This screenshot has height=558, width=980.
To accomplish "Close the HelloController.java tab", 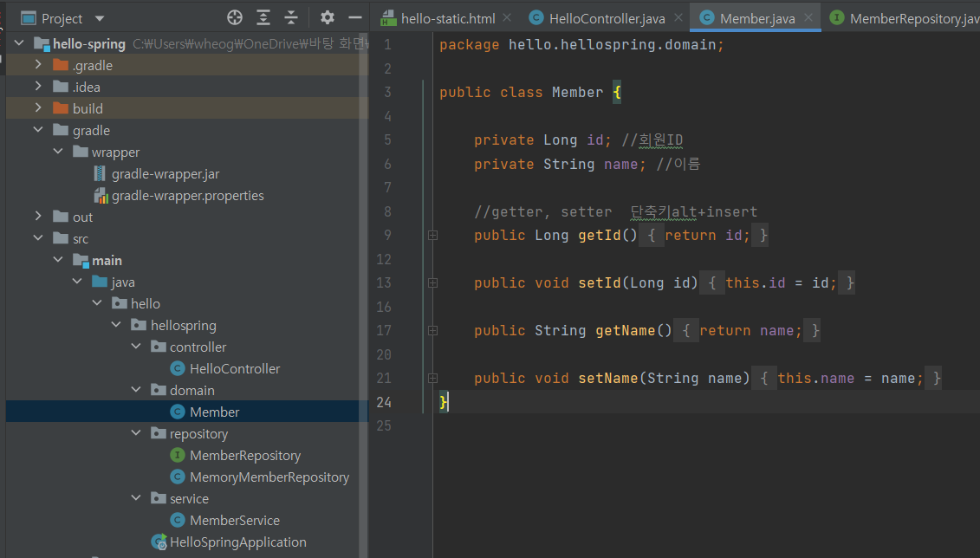I will pyautogui.click(x=678, y=17).
